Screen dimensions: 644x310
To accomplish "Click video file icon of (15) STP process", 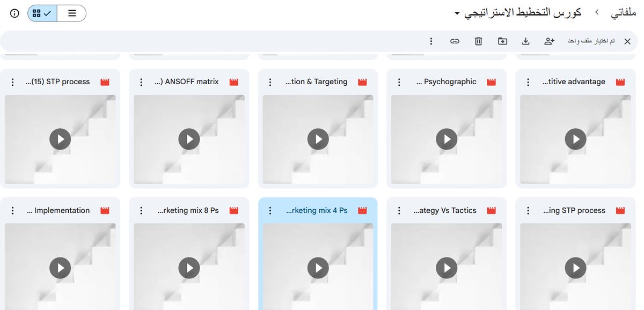I will coord(105,82).
